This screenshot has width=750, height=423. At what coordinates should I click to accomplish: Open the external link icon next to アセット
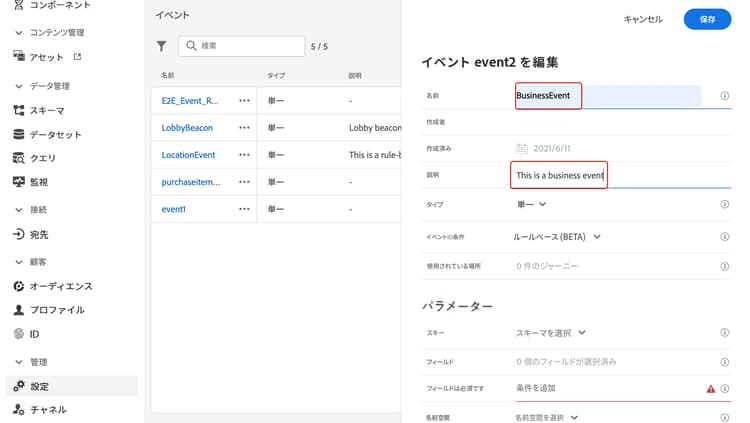click(77, 56)
